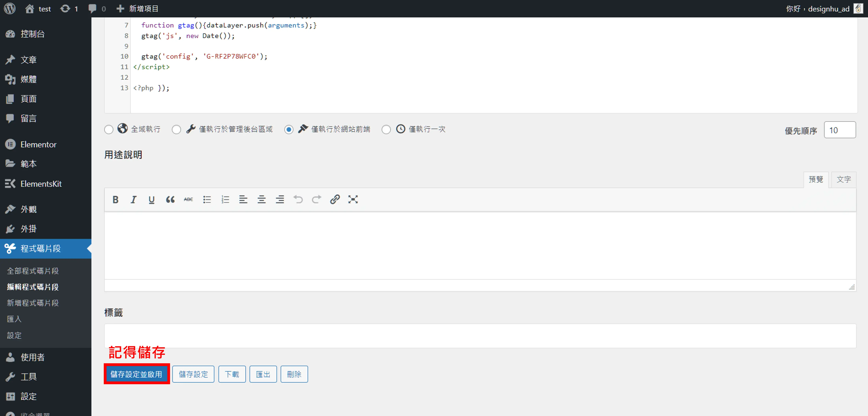Screen dimensions: 868x416
Task: Insert a bulleted list
Action: (207, 200)
